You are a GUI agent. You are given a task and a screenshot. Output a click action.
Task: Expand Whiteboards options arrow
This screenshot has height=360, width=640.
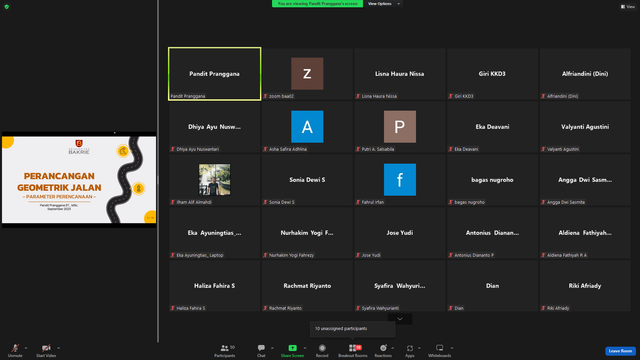coord(452,348)
